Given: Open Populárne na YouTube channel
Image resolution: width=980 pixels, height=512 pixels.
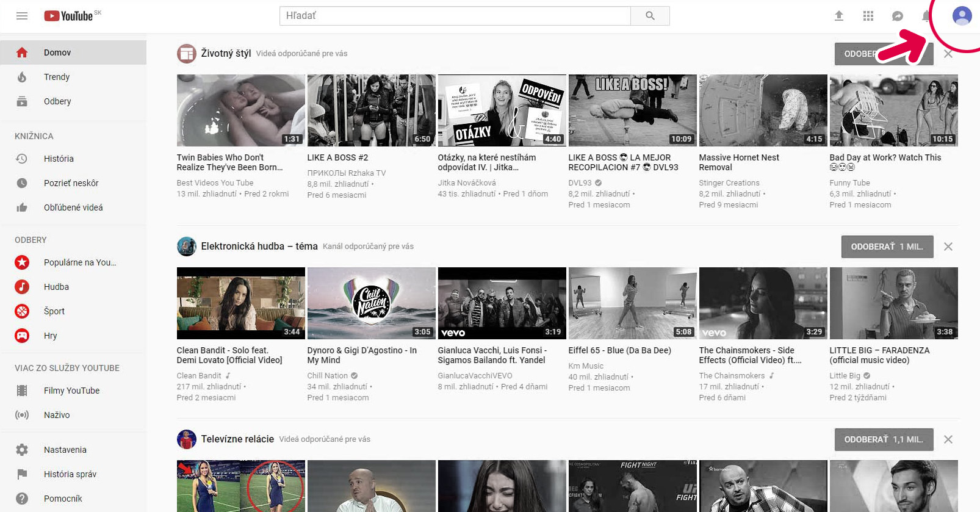Looking at the screenshot, I should pyautogui.click(x=73, y=262).
